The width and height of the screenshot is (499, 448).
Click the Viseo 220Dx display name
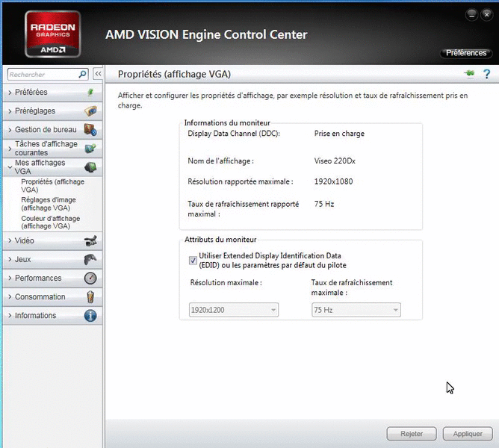click(335, 161)
